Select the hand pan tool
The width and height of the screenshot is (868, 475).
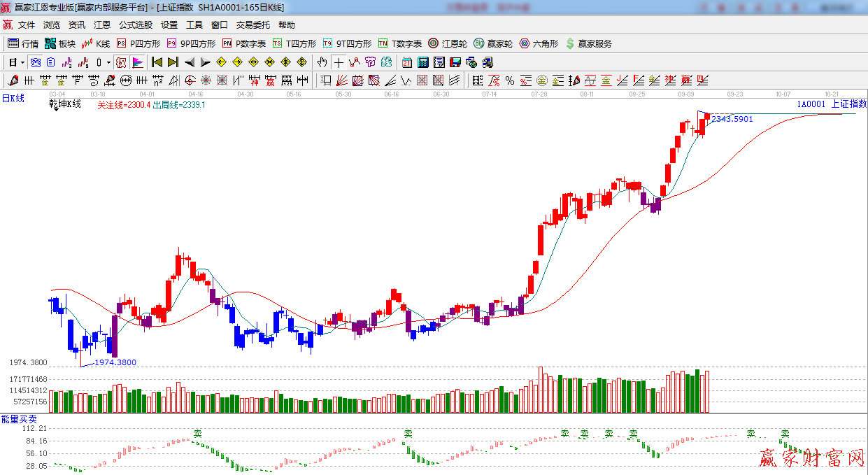(322, 62)
